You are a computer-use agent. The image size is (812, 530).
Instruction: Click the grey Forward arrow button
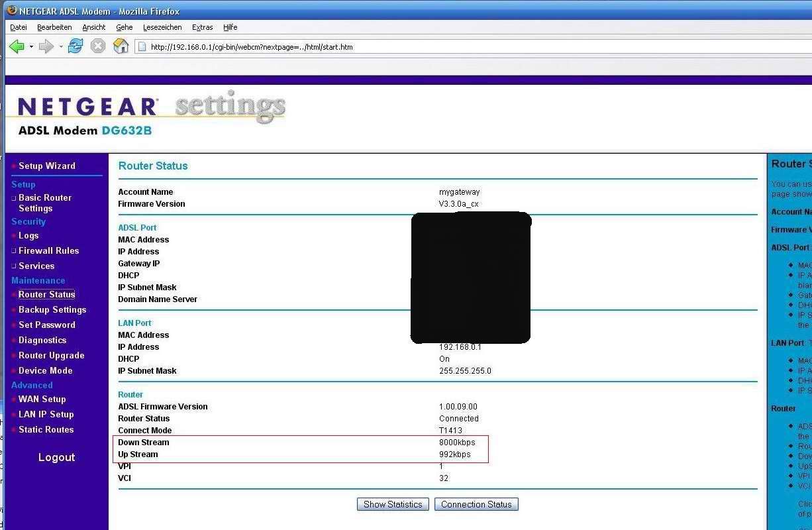[46, 46]
